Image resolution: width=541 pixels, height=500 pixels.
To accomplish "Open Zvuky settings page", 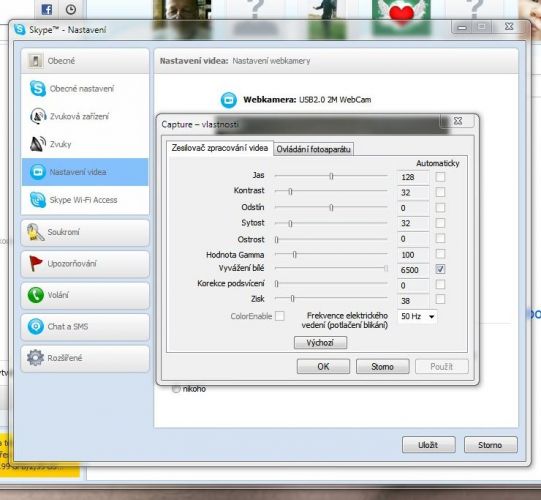I will pyautogui.click(x=85, y=144).
